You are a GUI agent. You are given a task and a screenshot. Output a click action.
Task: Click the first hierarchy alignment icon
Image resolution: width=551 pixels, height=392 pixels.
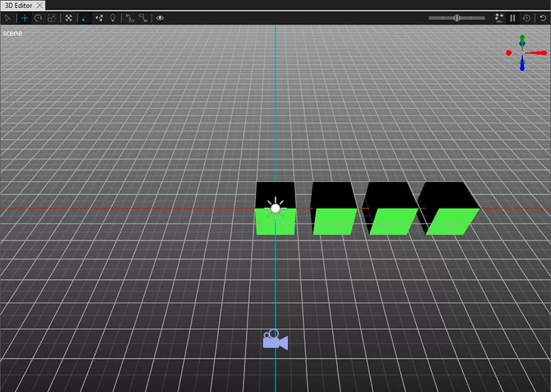[x=129, y=18]
